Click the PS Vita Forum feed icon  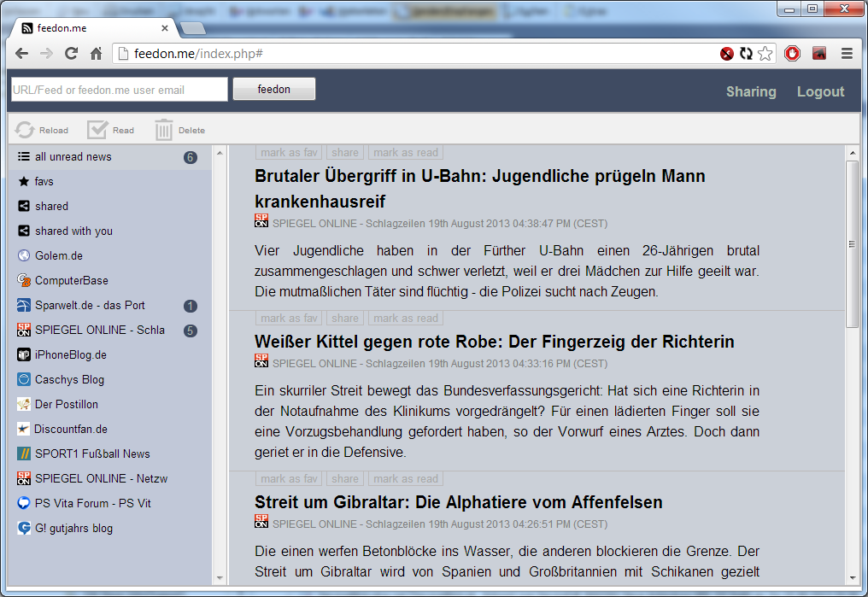(24, 503)
